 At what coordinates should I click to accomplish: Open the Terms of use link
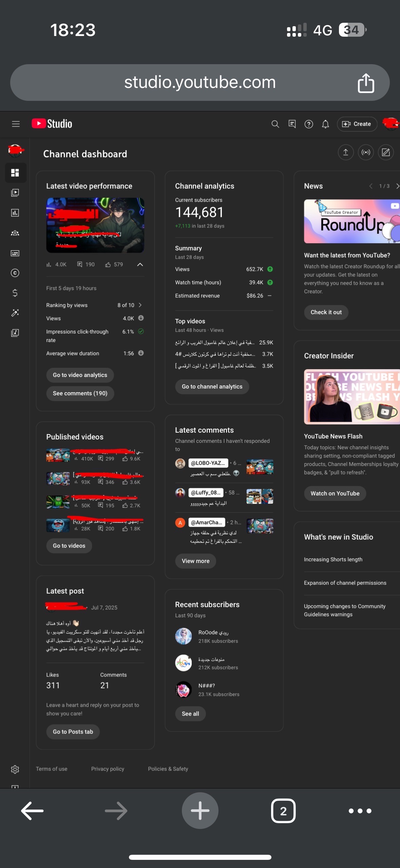[52, 769]
